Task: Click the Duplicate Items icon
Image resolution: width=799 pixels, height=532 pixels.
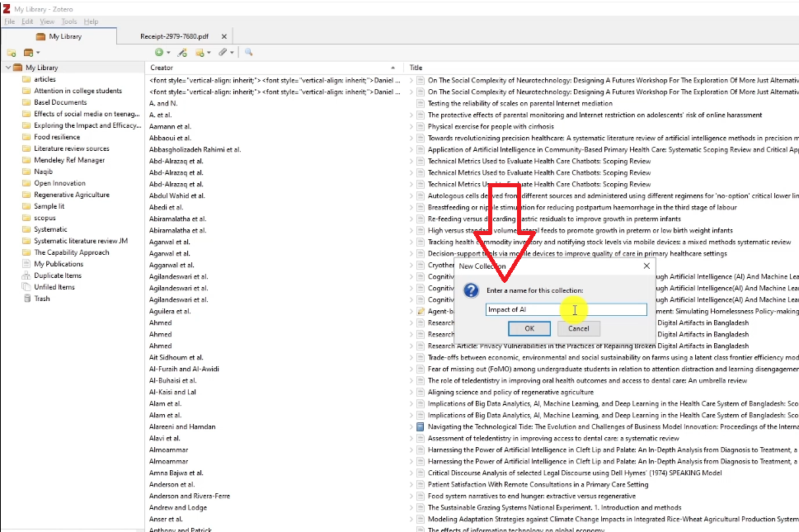Action: coord(26,275)
